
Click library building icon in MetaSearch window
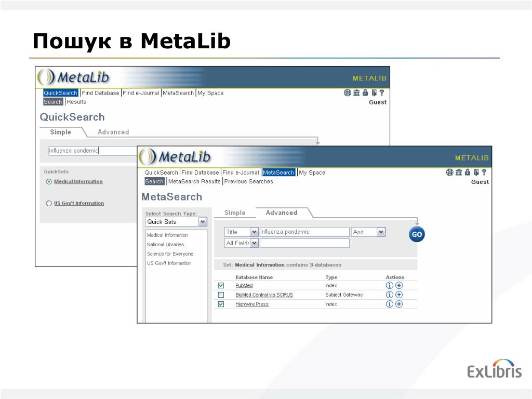pyautogui.click(x=459, y=172)
